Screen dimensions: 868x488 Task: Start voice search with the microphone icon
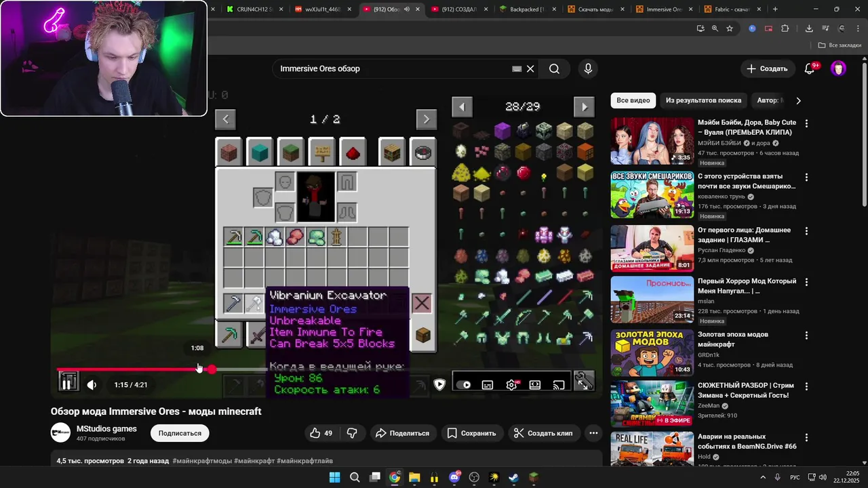click(x=588, y=68)
